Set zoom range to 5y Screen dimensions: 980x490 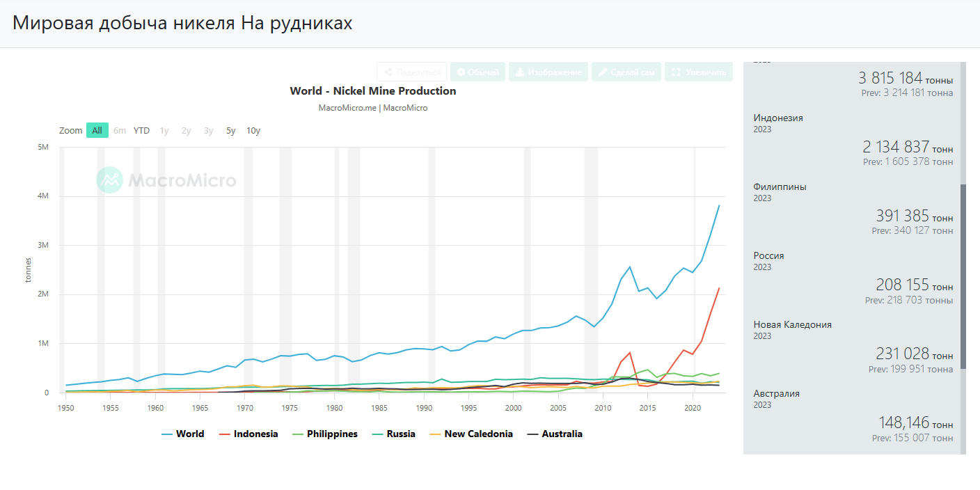click(230, 130)
